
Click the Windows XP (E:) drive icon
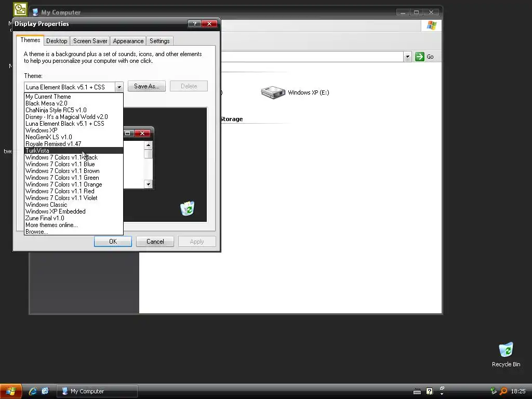(x=273, y=92)
